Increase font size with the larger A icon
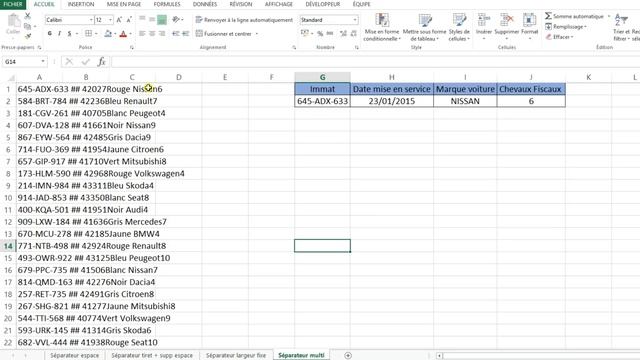The width and height of the screenshot is (640, 360). pos(119,20)
